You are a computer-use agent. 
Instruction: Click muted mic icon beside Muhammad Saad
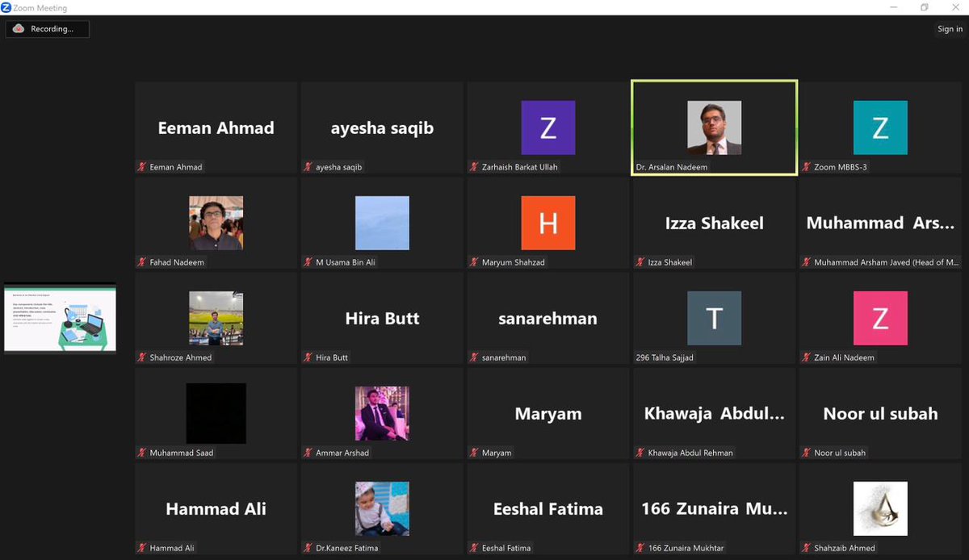[142, 453]
